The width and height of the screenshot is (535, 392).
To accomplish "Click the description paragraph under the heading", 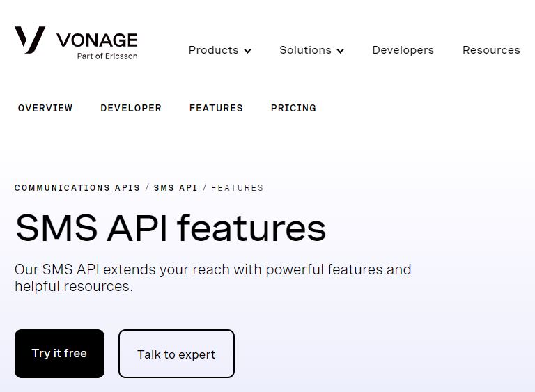I will 212,277.
